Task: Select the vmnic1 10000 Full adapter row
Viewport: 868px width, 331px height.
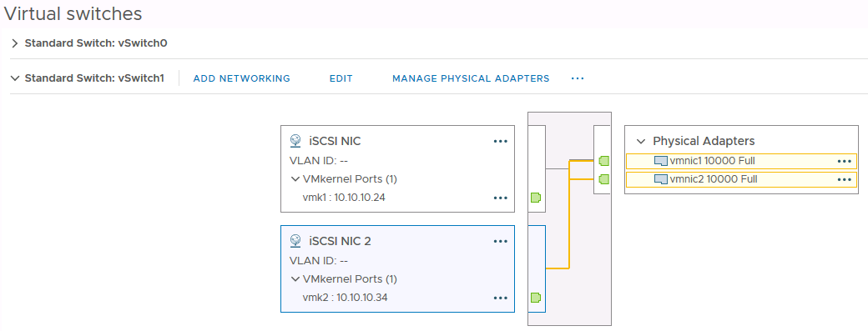Action: point(741,162)
